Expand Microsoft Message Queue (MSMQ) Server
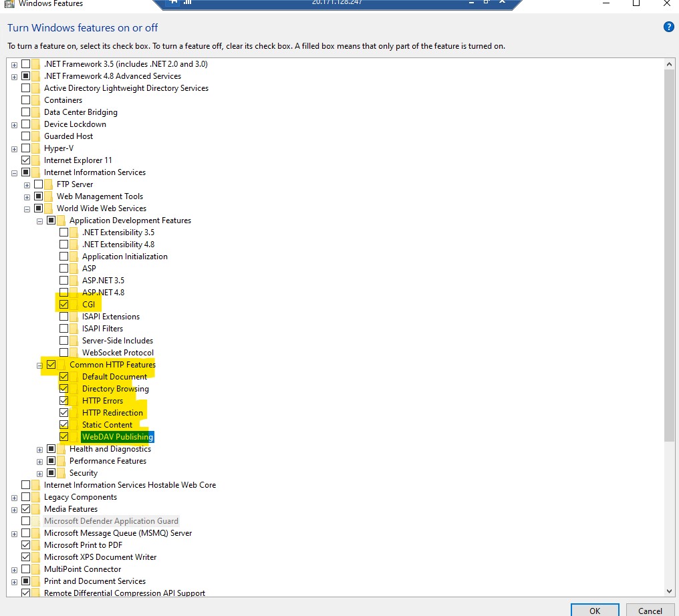The image size is (679, 616). click(x=14, y=534)
